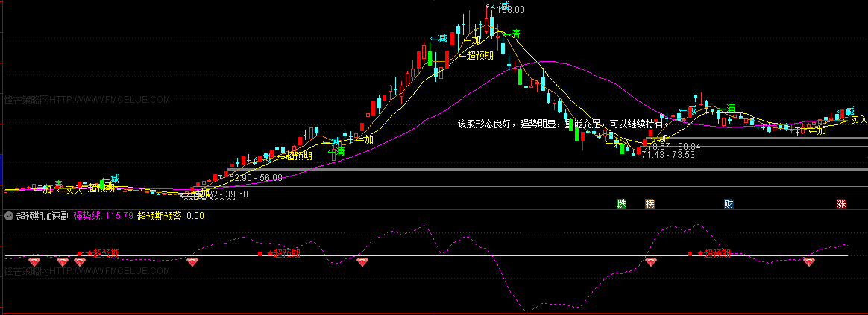This screenshot has height=315, width=868.
Task: Click the 超预期预警: 0.00 readout
Action: tap(171, 216)
